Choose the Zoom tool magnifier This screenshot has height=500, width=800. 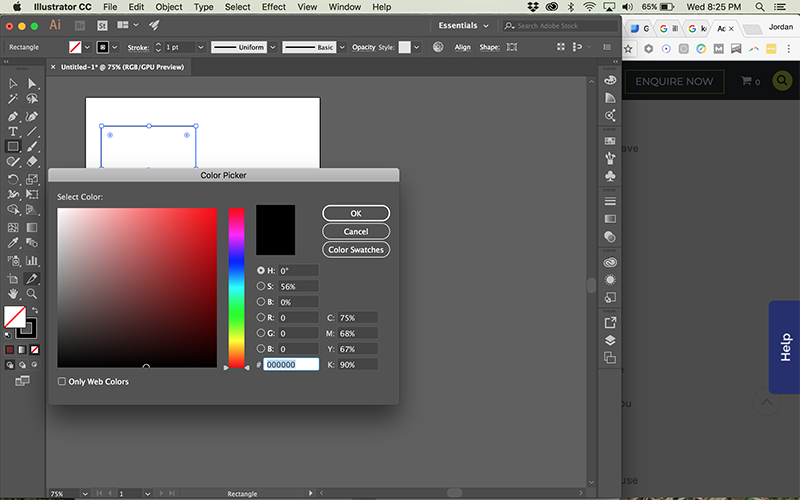tap(32, 294)
